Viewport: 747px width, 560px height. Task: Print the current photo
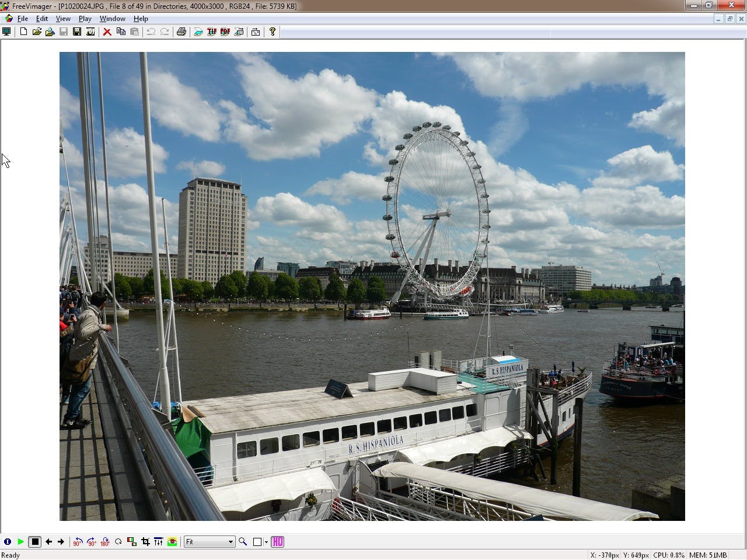point(181,32)
